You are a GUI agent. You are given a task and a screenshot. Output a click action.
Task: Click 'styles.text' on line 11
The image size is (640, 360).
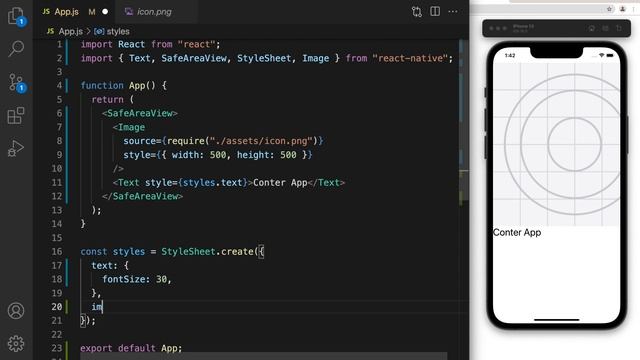[x=213, y=182]
